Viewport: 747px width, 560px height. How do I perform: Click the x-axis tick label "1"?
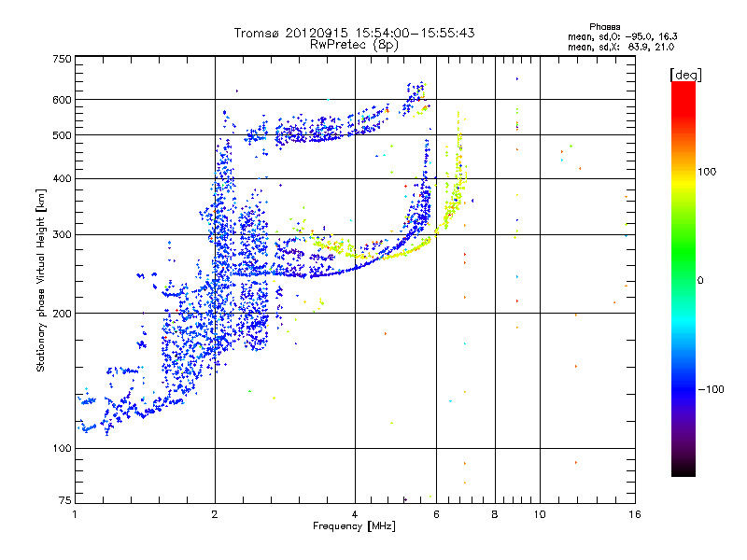75,514
